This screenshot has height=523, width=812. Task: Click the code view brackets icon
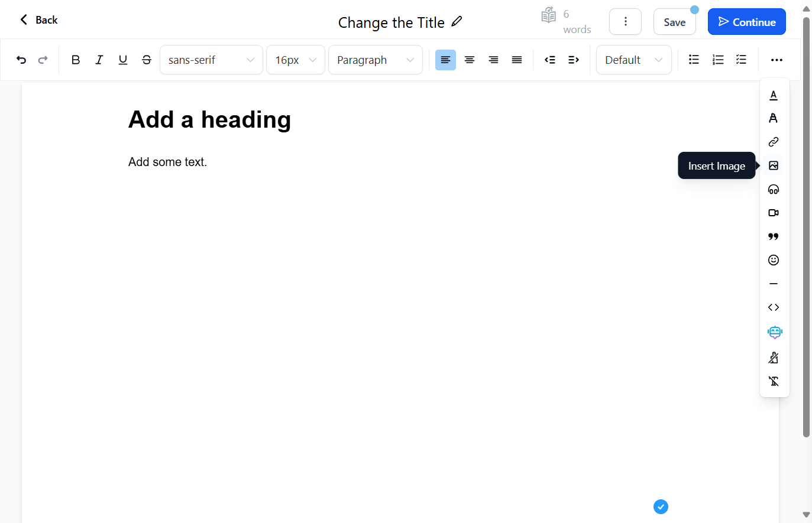[x=774, y=307]
